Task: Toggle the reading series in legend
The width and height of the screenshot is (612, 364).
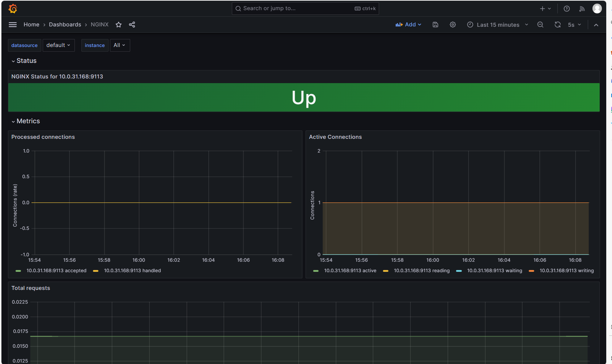Action: [x=422, y=271]
